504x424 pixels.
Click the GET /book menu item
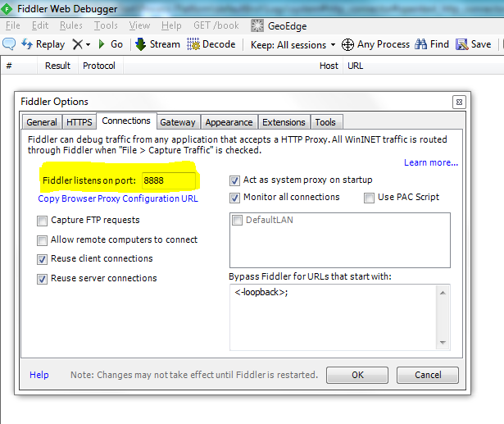(x=216, y=25)
